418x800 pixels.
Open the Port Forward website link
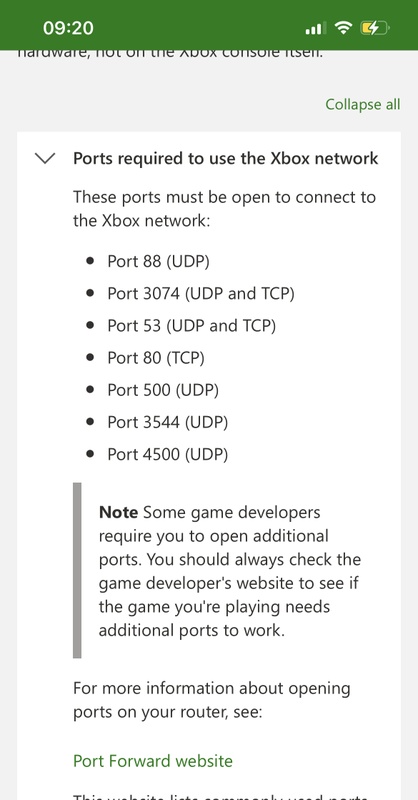point(153,761)
